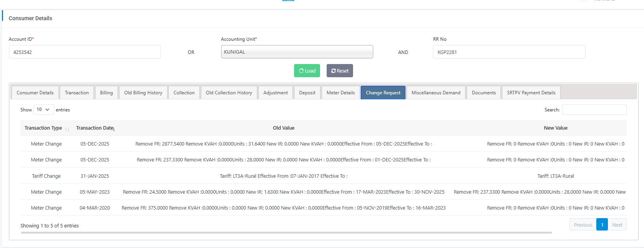Viewport: 644px width, 248px height.
Task: Go to the Previous page
Action: [x=583, y=225]
